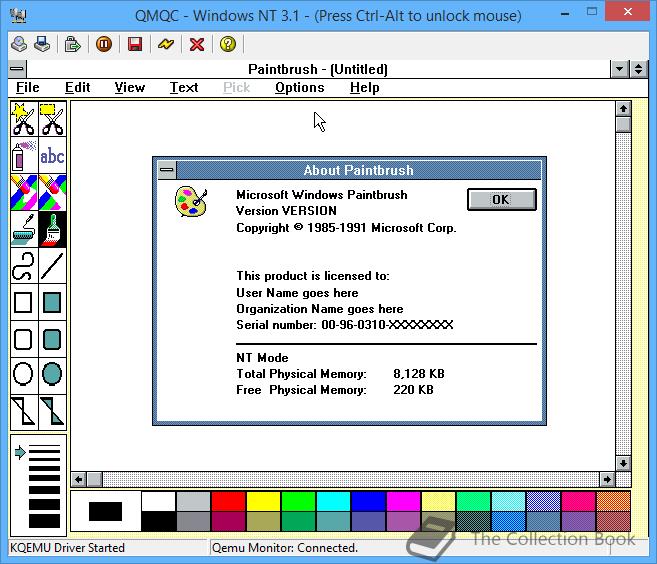Open About dialog's control-menu box
The height and width of the screenshot is (564, 657).
click(167, 170)
